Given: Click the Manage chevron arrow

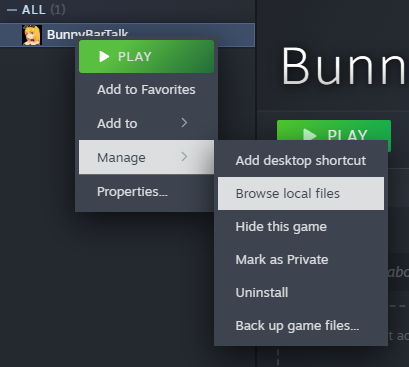Looking at the screenshot, I should 184,157.
